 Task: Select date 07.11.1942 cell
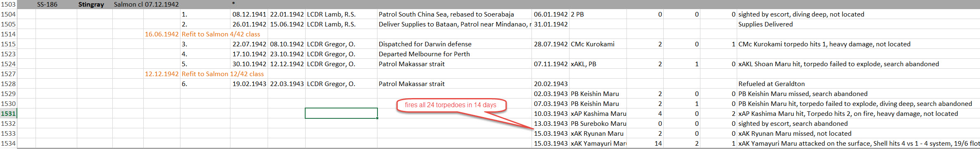(x=551, y=64)
